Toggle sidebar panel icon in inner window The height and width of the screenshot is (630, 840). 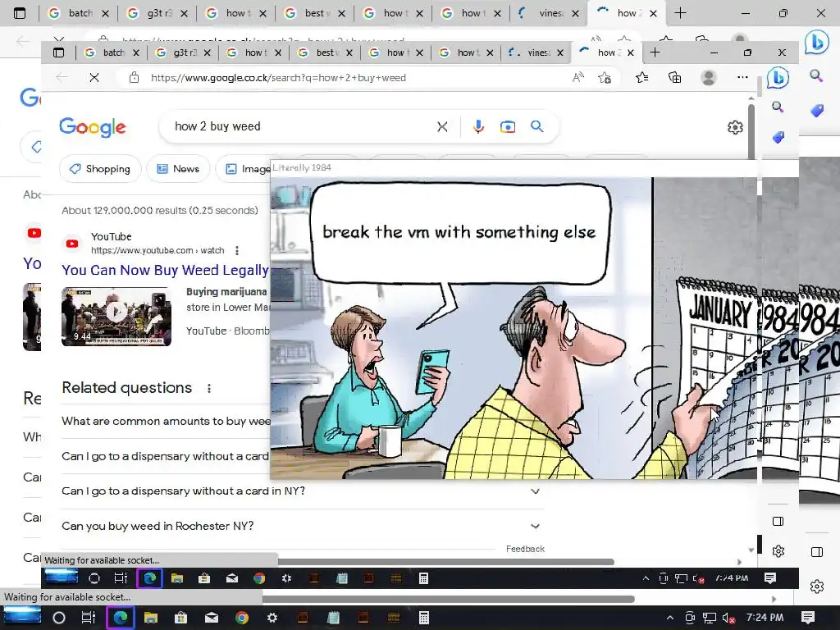[x=778, y=521]
